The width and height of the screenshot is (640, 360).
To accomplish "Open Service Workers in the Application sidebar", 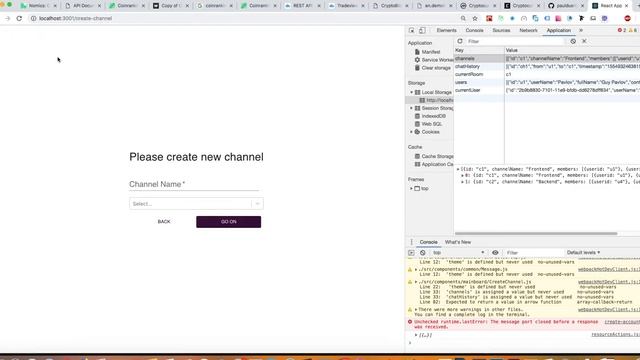I will click(434, 60).
